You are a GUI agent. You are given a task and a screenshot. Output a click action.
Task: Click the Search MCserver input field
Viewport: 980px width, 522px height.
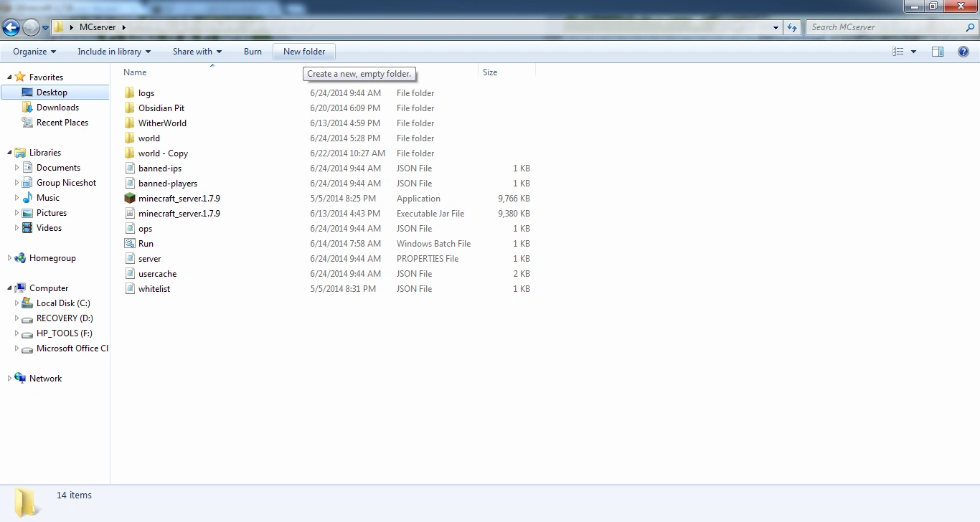pos(885,27)
